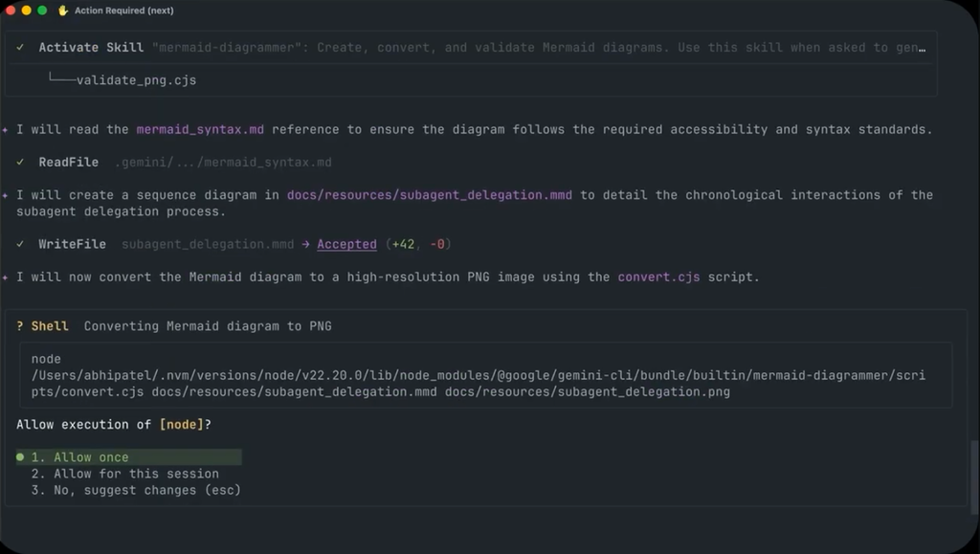Select the Allow once option

coord(129,457)
